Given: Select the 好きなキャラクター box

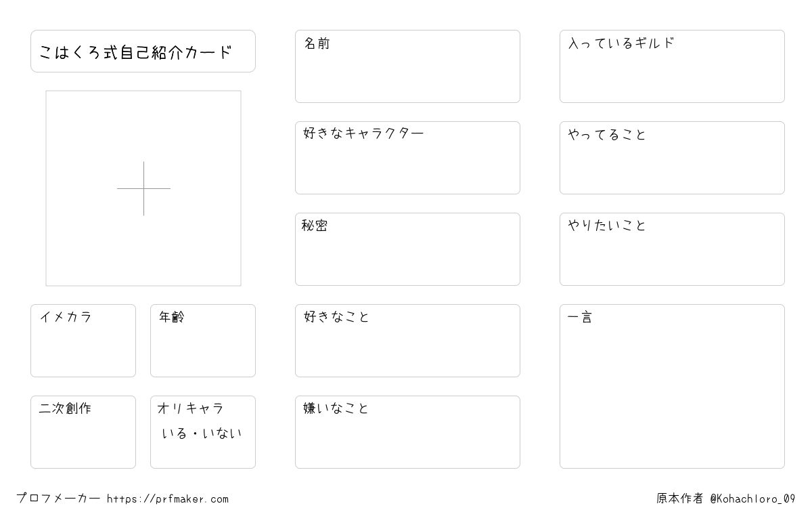Looking at the screenshot, I should 407,158.
